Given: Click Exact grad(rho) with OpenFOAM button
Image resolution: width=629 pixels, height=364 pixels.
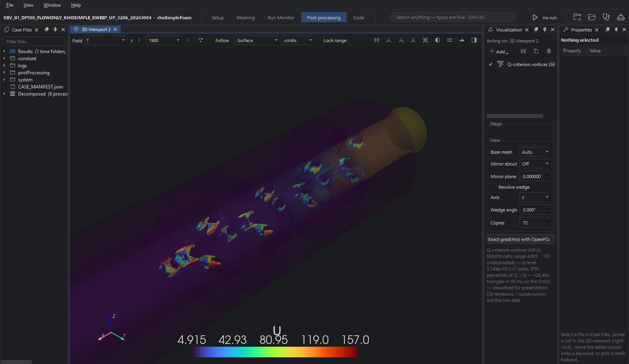Looking at the screenshot, I should (x=520, y=239).
